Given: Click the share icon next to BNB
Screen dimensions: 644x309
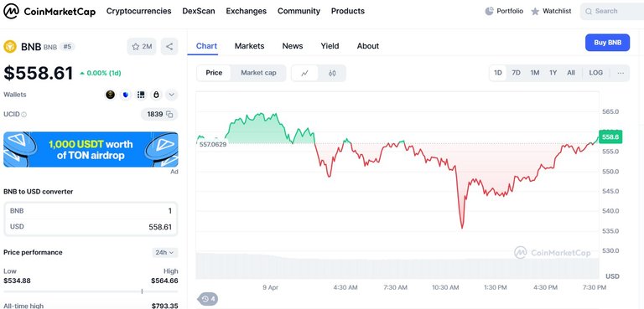Looking at the screenshot, I should 169,46.
